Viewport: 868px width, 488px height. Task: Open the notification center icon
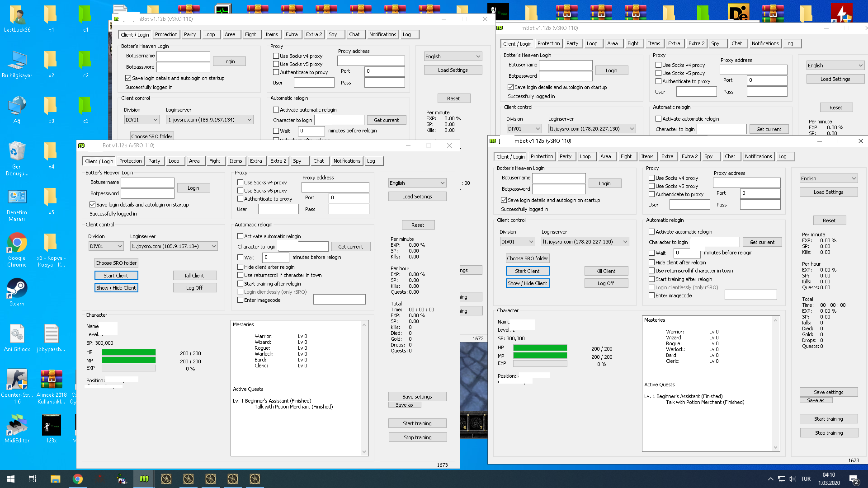(x=854, y=479)
